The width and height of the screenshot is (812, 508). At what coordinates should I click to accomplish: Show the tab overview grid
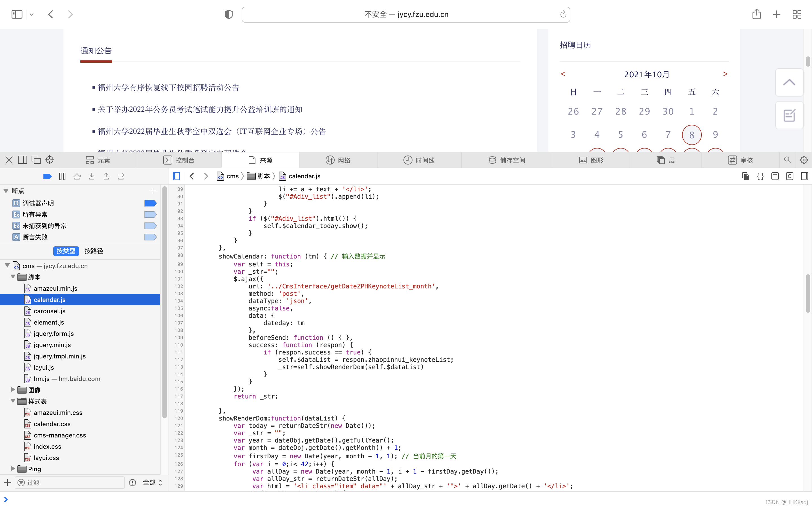point(797,14)
